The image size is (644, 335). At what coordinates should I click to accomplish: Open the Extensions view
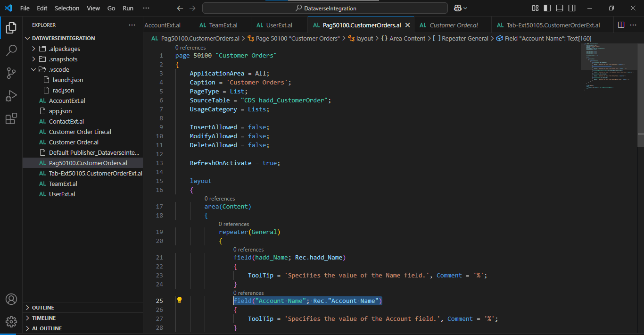(x=11, y=118)
